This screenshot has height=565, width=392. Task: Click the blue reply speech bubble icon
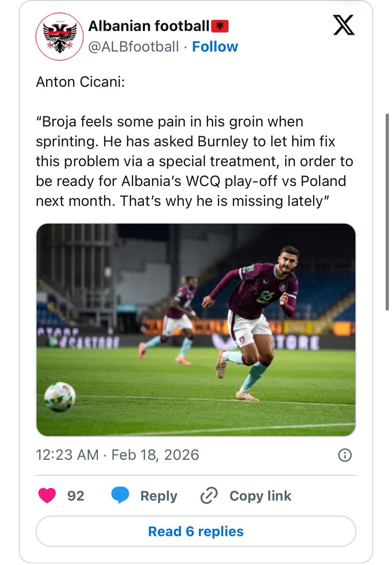pos(120,495)
